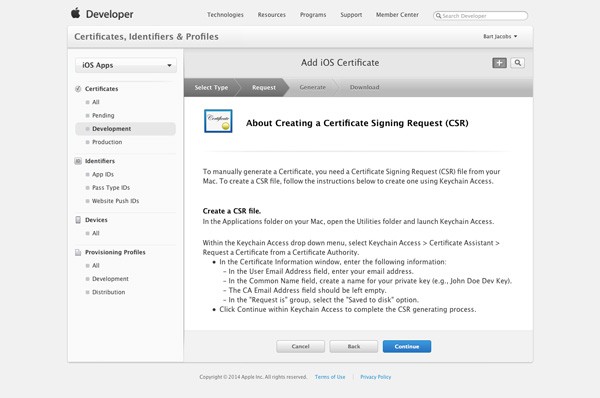600x398 pixels.
Task: Click the Cancel button
Action: coord(300,346)
